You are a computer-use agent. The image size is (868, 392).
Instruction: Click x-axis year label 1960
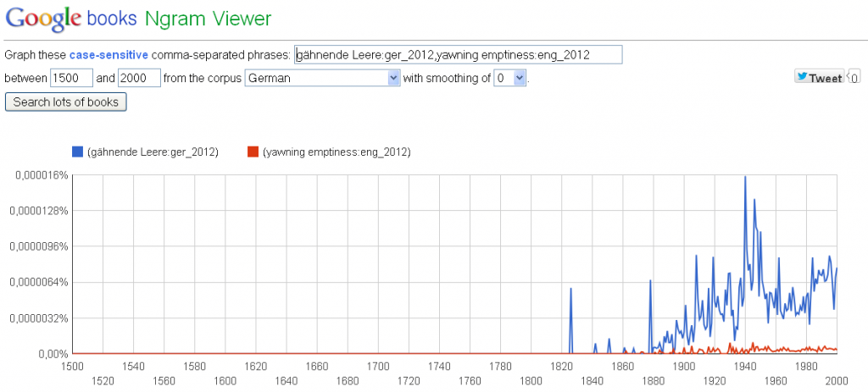[776, 380]
